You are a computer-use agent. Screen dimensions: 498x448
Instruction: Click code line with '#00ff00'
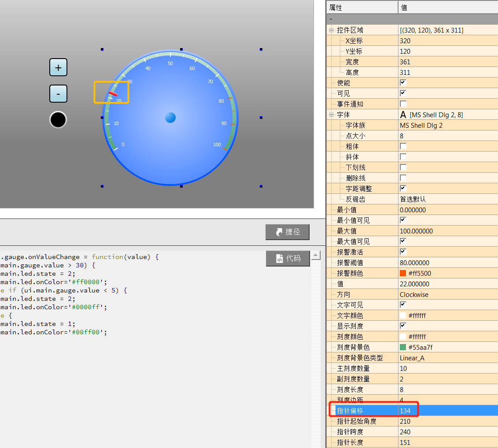click(x=54, y=332)
